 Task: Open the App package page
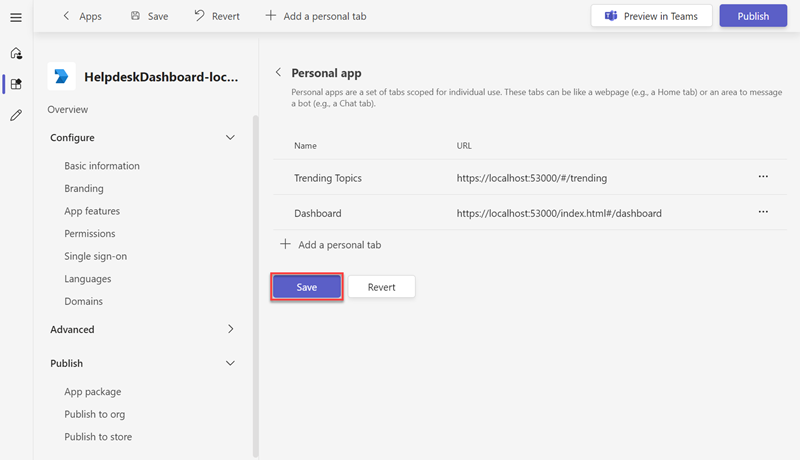pos(93,392)
